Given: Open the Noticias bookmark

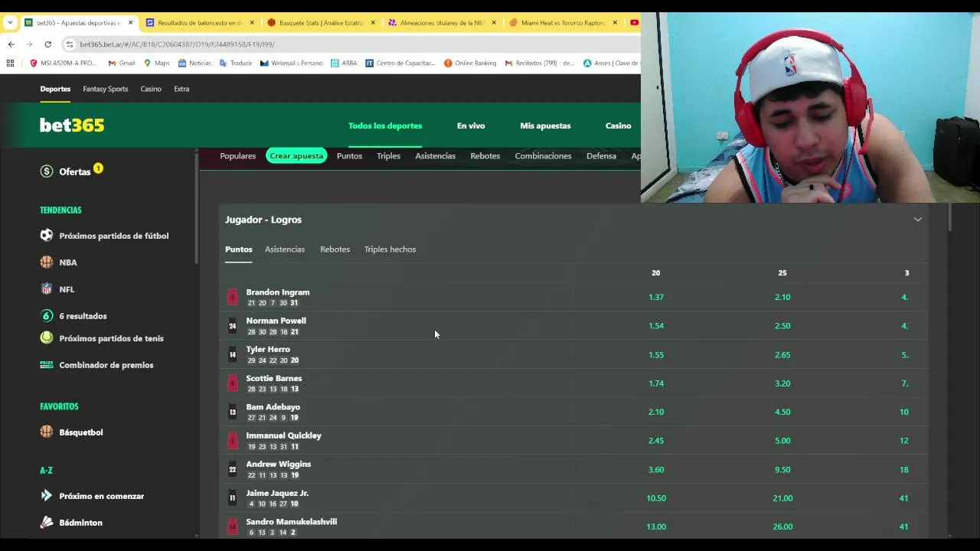Looking at the screenshot, I should point(194,64).
